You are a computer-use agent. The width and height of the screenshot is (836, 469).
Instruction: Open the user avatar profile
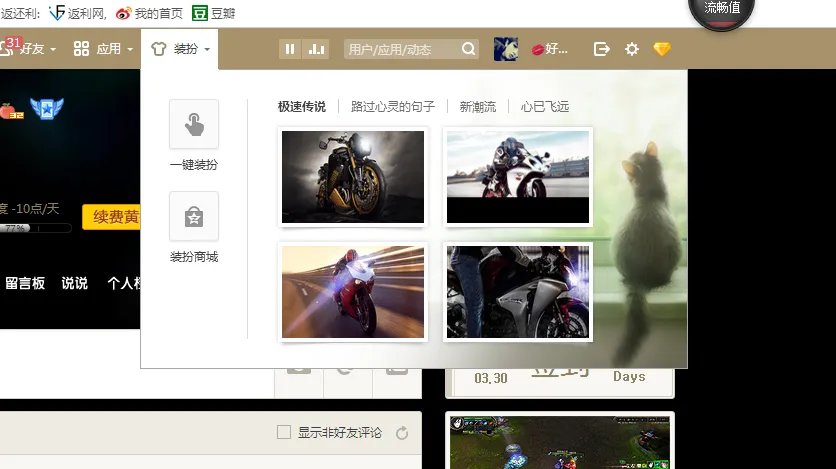tap(506, 49)
